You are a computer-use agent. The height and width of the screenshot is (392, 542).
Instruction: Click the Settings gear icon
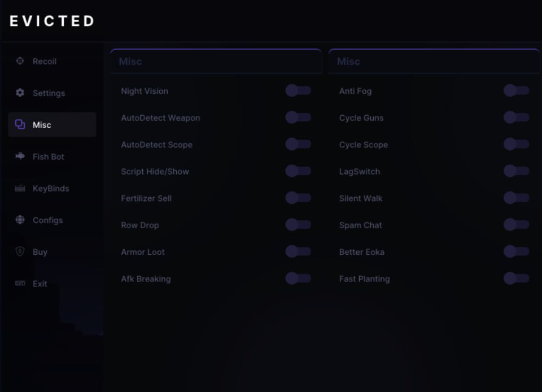coord(20,93)
